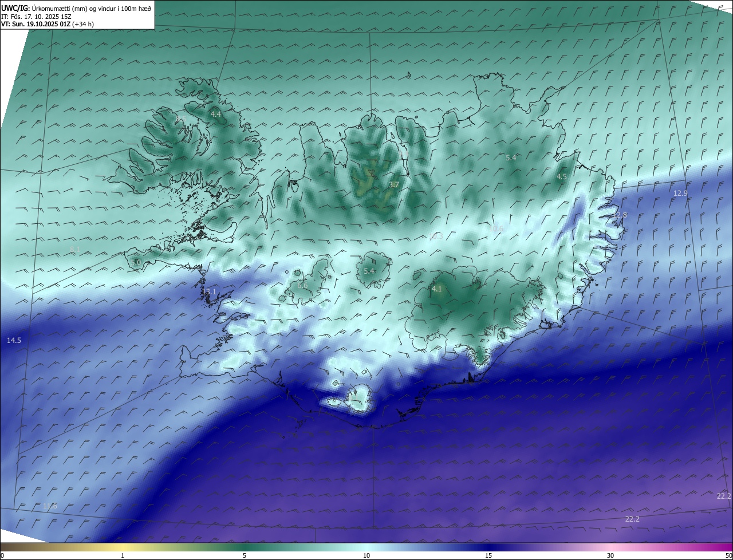This screenshot has height=560, width=733.
Task: Click the color scale tick label 30
Action: coord(610,555)
